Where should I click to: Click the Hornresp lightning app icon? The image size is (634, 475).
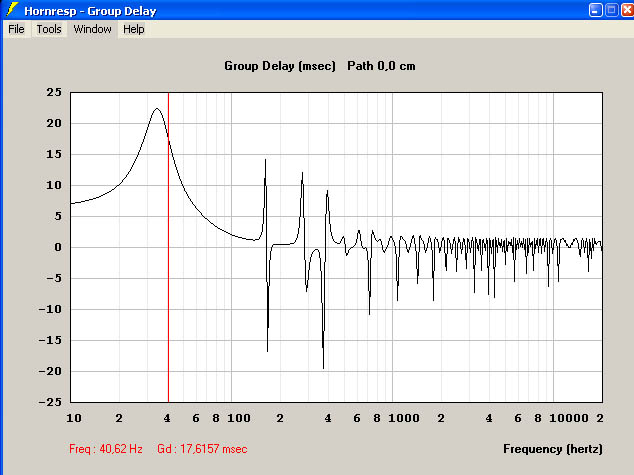pos(12,10)
